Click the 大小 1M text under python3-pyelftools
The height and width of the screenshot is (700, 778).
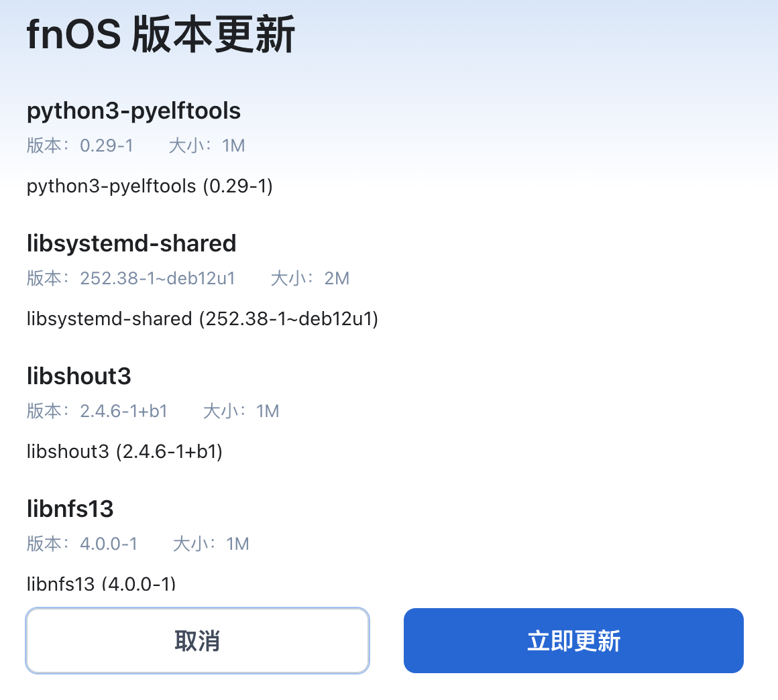pyautogui.click(x=207, y=145)
